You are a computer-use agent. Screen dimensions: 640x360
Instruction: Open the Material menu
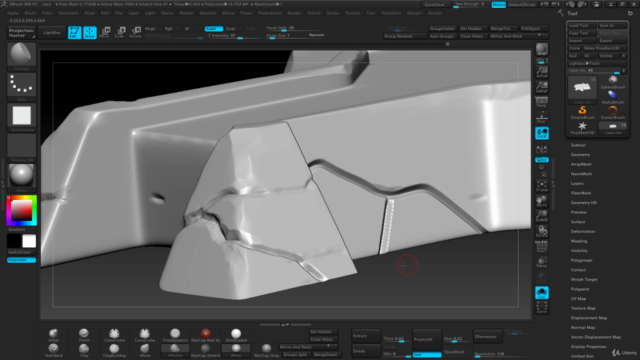coord(207,13)
